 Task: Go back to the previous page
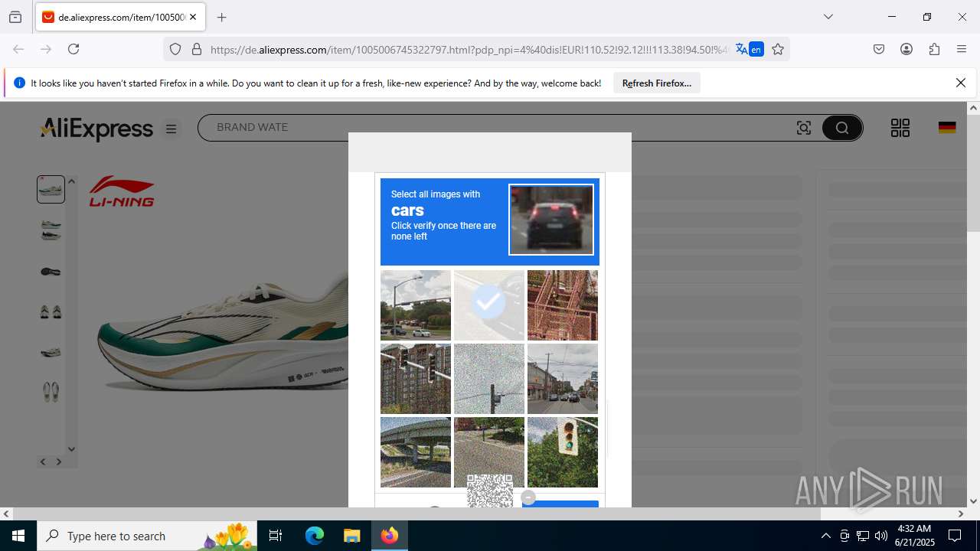[x=18, y=49]
